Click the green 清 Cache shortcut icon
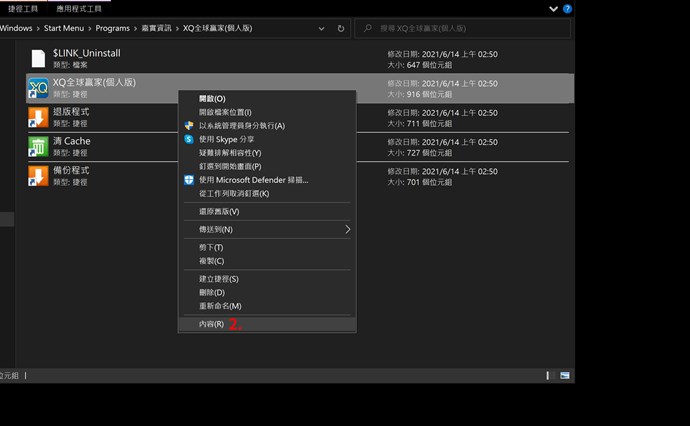Image resolution: width=690 pixels, height=426 pixels. 38,147
